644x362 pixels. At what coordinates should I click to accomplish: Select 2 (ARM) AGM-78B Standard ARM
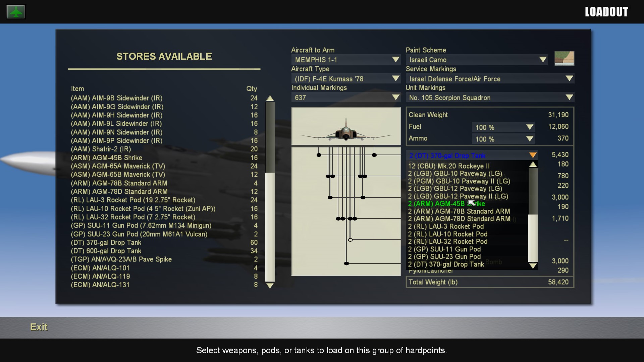[x=459, y=212]
